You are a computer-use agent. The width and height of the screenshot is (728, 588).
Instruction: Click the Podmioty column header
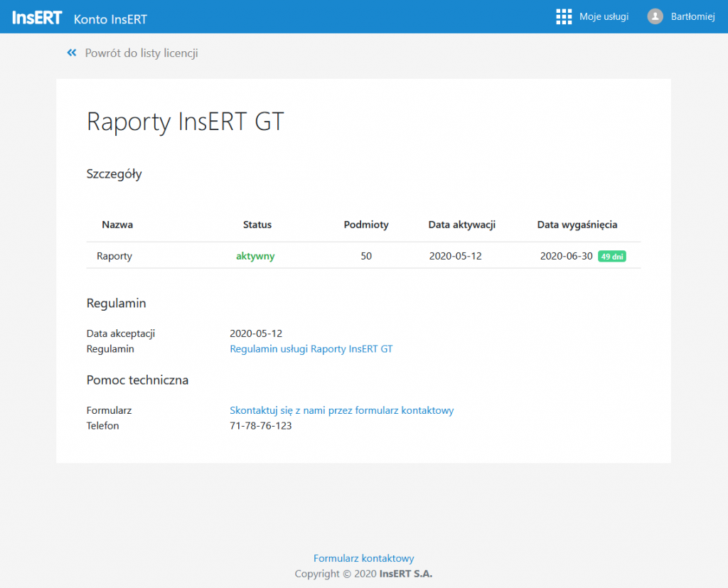click(x=366, y=225)
